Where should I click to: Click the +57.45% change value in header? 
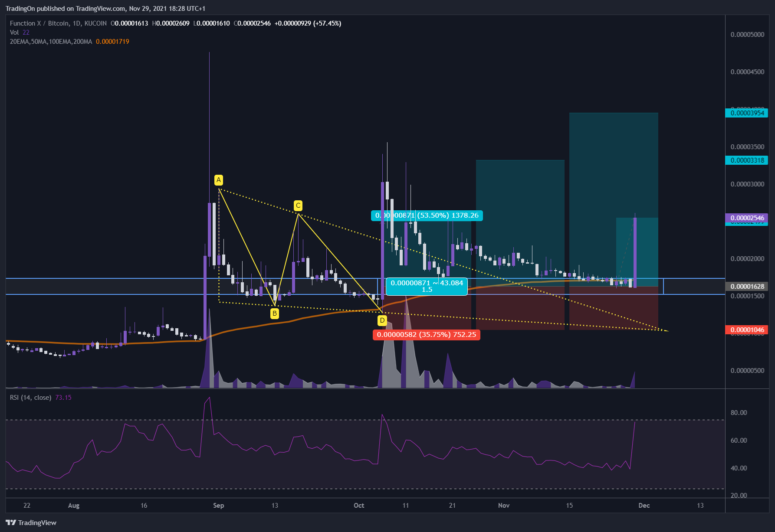pos(328,23)
